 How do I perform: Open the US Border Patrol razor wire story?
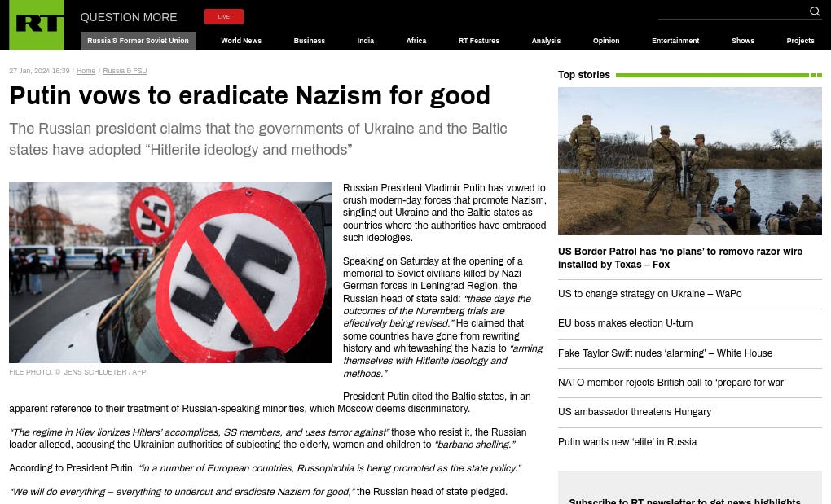point(680,258)
